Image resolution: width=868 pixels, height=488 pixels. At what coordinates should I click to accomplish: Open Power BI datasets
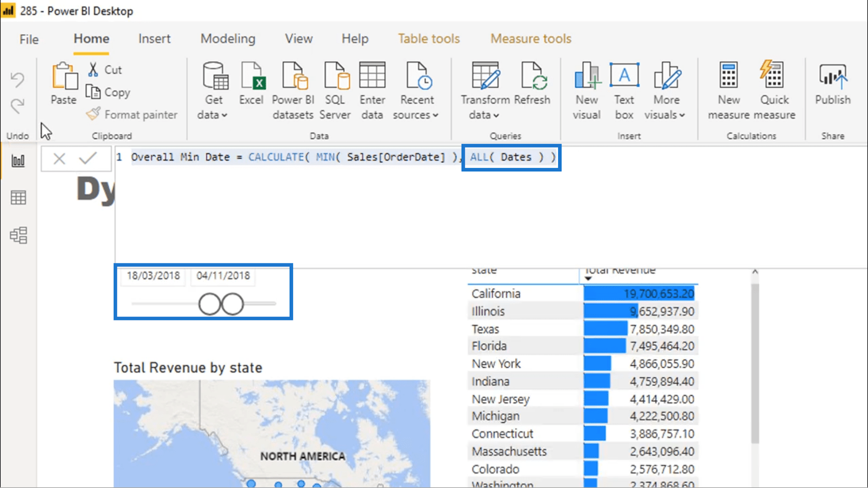coord(293,90)
